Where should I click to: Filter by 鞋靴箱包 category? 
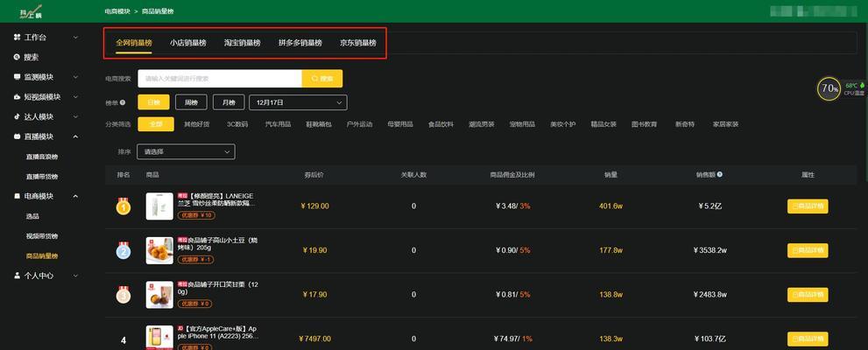(x=319, y=124)
